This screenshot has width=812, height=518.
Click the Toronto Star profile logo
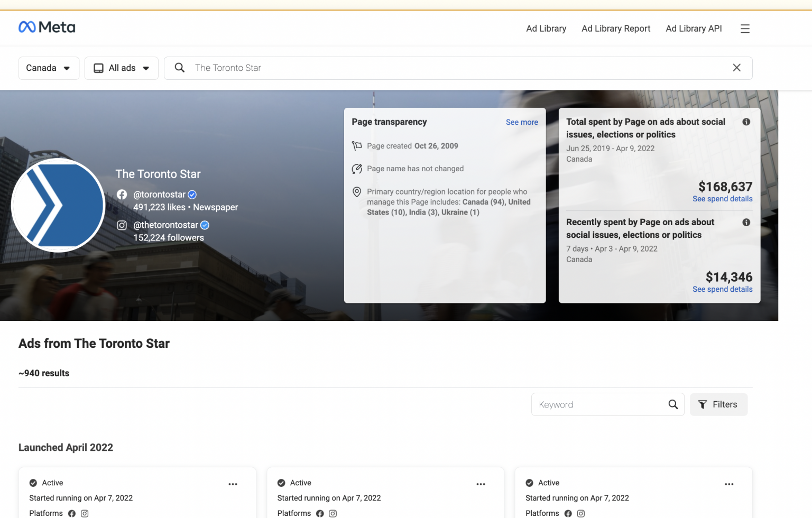pyautogui.click(x=58, y=205)
